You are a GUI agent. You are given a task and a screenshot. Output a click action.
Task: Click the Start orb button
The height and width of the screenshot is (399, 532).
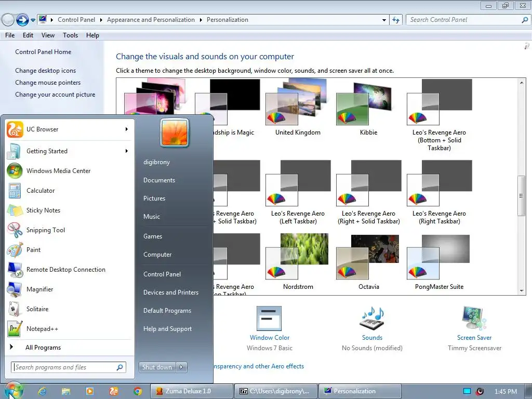click(x=14, y=390)
